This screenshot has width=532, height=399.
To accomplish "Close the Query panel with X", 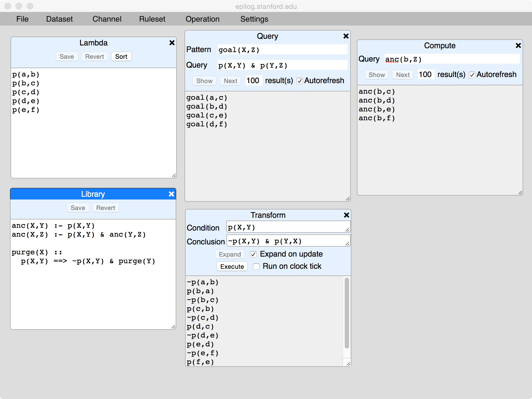I will [x=346, y=36].
